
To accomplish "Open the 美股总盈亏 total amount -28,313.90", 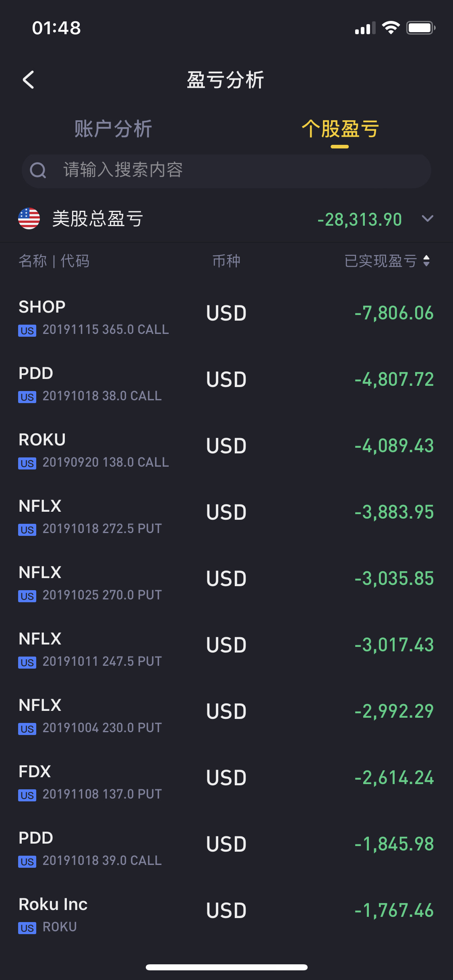I will pos(360,220).
